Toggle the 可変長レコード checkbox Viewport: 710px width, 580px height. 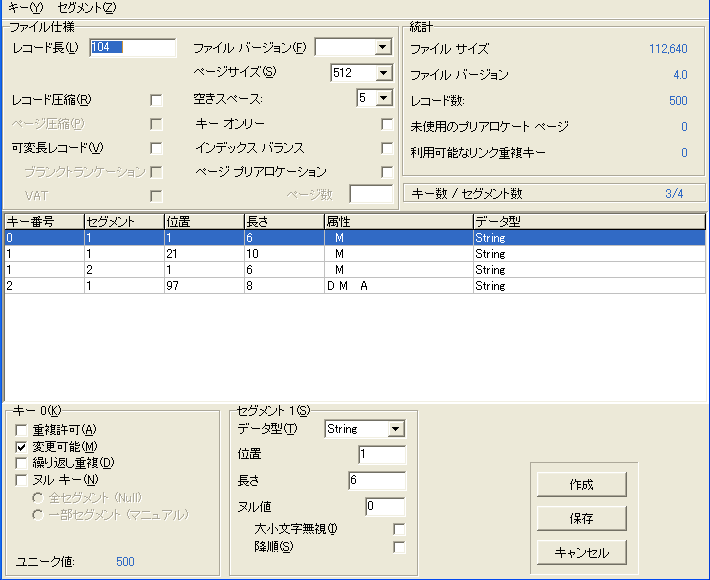click(x=156, y=148)
